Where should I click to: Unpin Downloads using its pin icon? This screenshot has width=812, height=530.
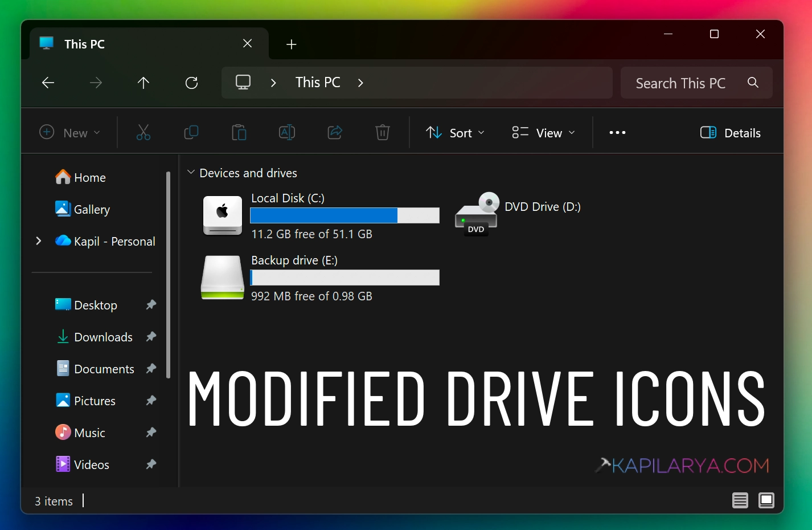pyautogui.click(x=151, y=337)
